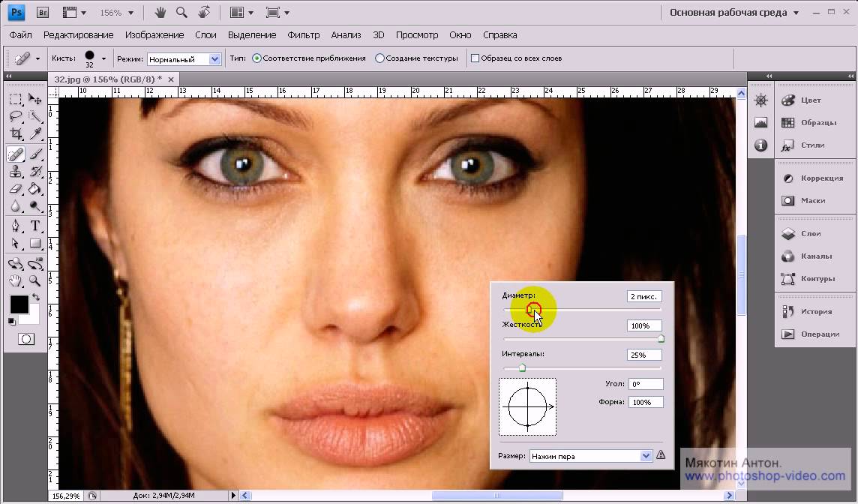Select the Magic Wand tool

(35, 116)
